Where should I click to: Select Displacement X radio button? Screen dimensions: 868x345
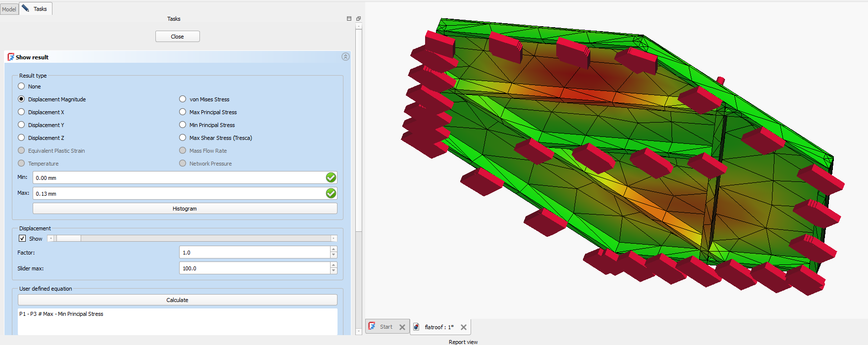click(x=21, y=112)
